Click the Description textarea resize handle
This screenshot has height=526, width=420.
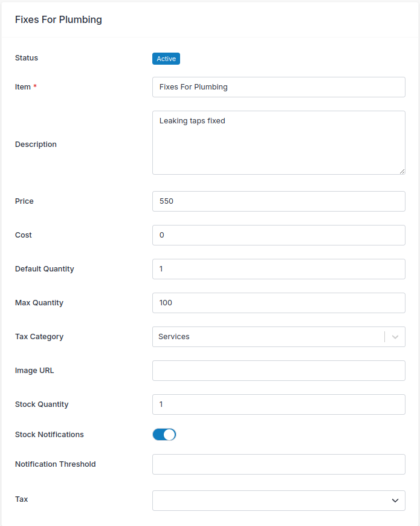[402, 171]
